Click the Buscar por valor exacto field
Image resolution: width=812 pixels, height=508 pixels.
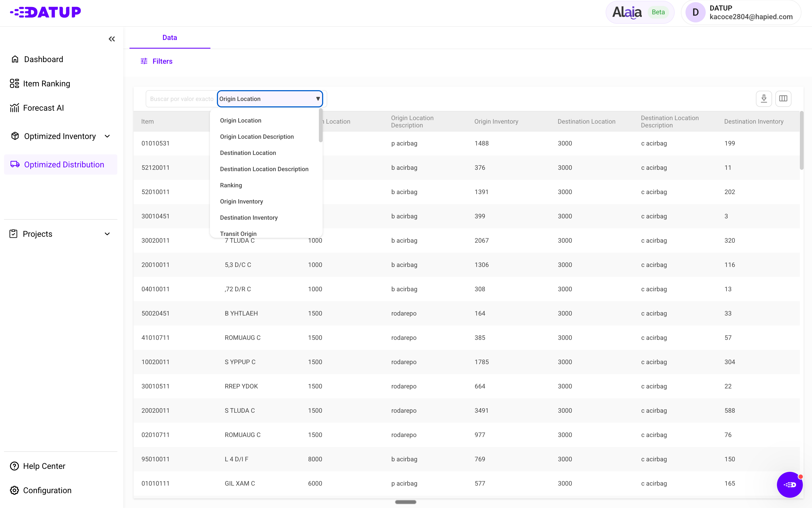[x=181, y=99]
